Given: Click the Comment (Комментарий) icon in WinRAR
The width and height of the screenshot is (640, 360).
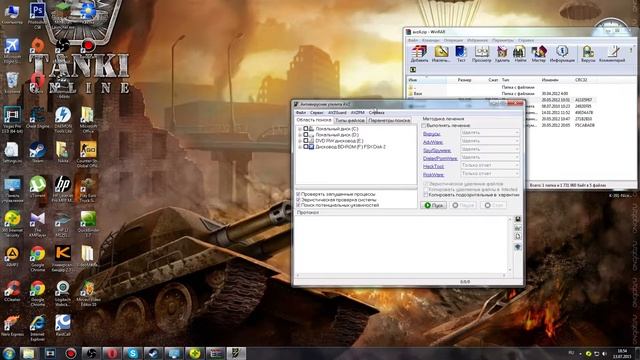Looking at the screenshot, I should tap(612, 53).
